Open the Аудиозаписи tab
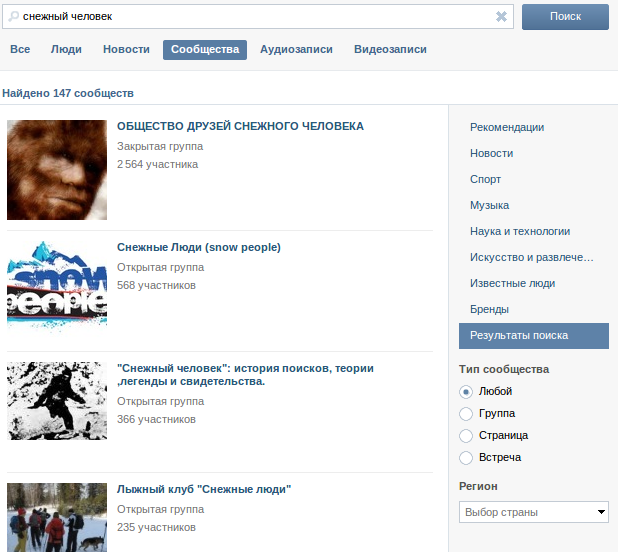Image resolution: width=618 pixels, height=552 pixels. coord(296,49)
